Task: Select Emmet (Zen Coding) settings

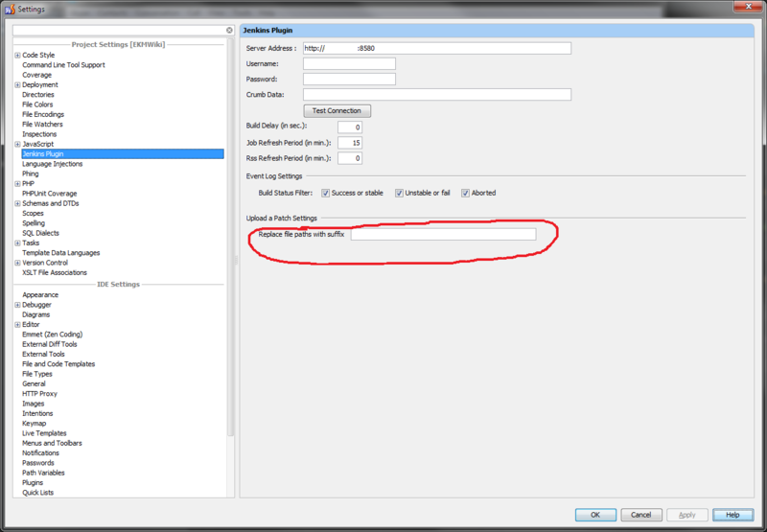Action: coord(53,335)
